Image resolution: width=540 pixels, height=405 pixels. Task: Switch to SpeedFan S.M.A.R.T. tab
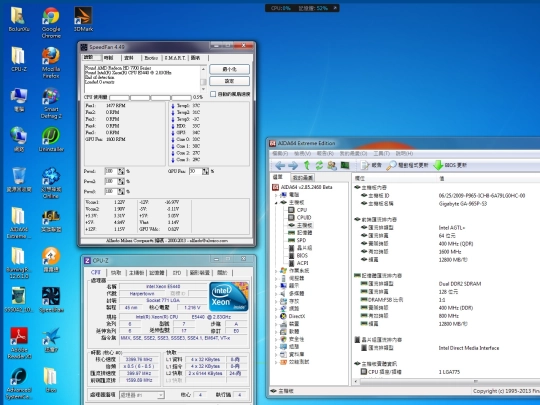[x=175, y=58]
